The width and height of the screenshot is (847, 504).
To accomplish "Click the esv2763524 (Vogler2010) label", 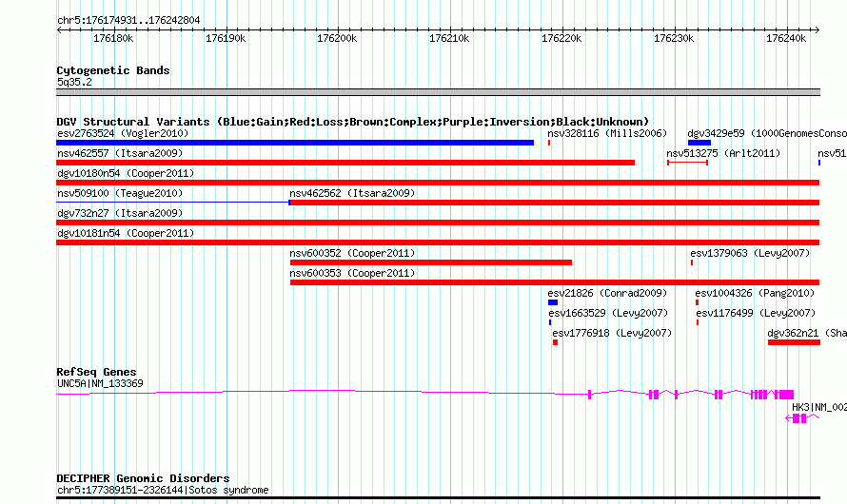I will click(x=123, y=133).
